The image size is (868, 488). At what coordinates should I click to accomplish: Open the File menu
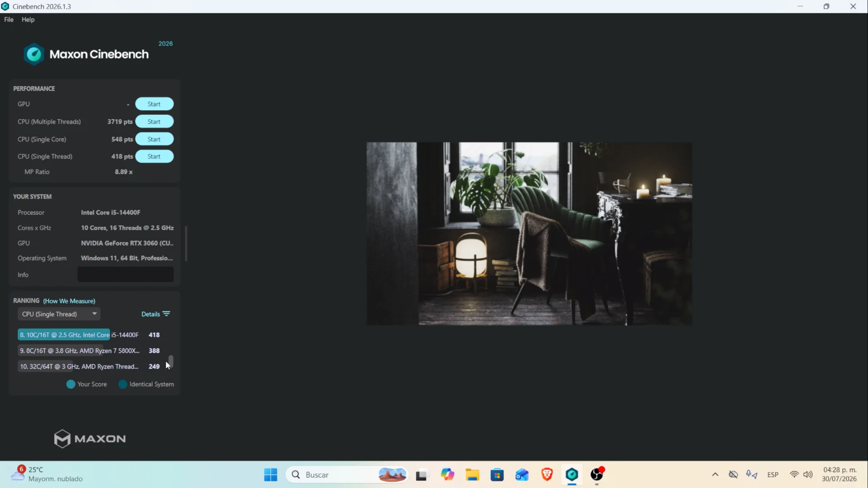[x=9, y=19]
